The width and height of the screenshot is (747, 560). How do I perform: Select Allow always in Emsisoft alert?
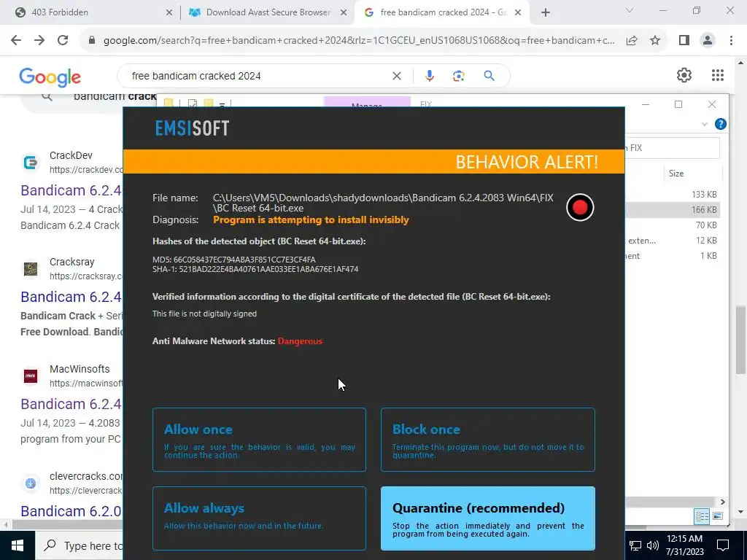click(259, 518)
